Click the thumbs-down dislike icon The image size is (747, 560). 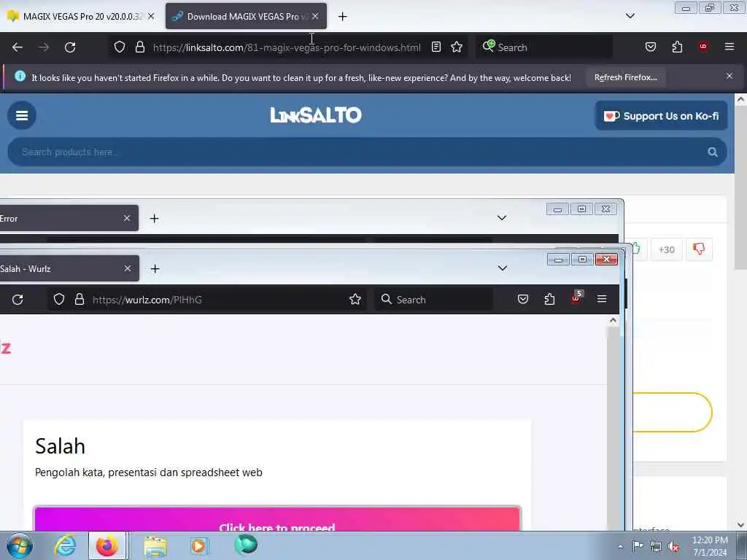(699, 249)
